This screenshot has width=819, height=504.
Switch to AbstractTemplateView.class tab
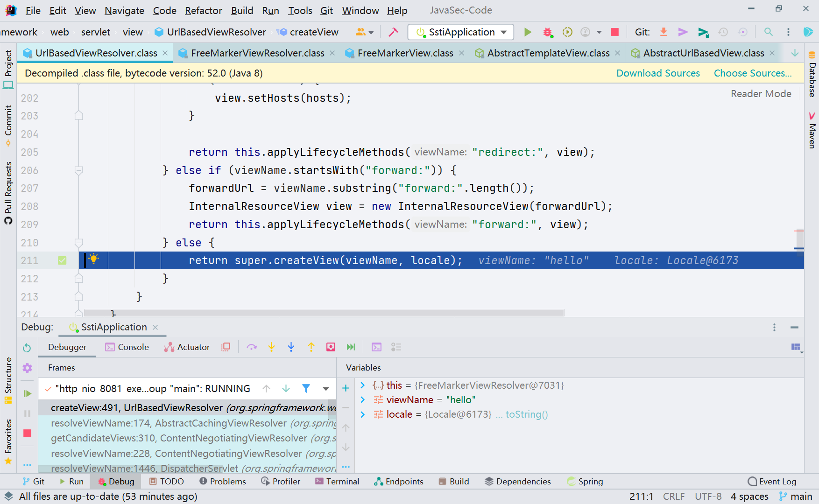[x=548, y=53]
